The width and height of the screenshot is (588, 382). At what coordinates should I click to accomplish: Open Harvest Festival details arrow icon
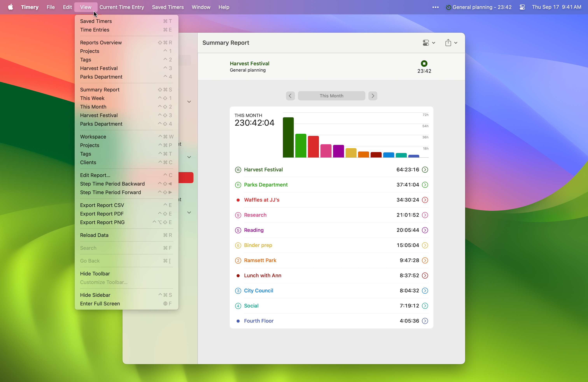click(x=425, y=170)
